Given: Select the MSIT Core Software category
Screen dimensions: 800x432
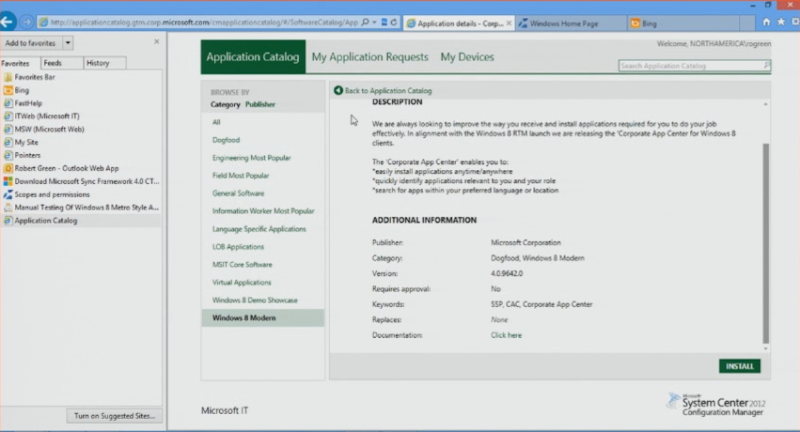Looking at the screenshot, I should coord(242,264).
